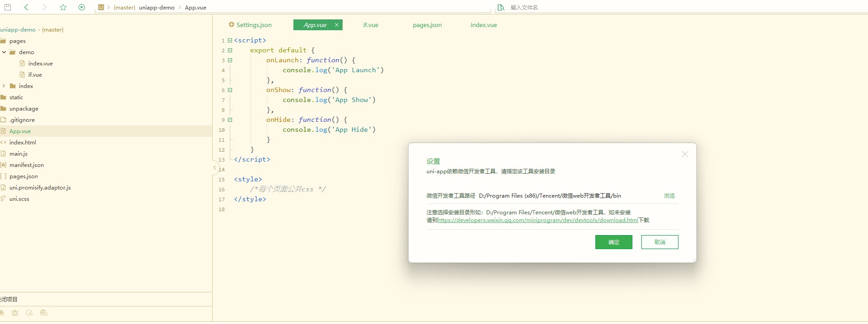This screenshot has width=868, height=324.
Task: Click the console.log('App Launch') code line
Action: (333, 70)
